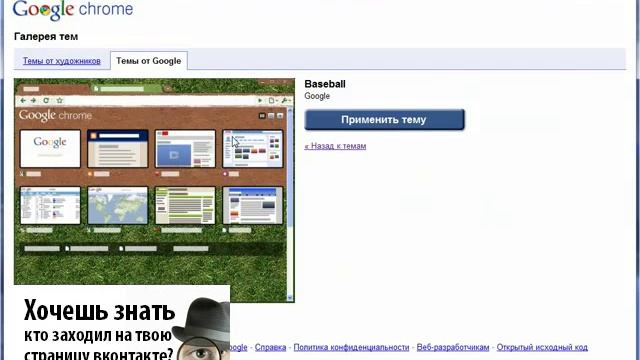This screenshot has height=360, width=640.
Task: Click the Google Chrome logo
Action: 73,10
